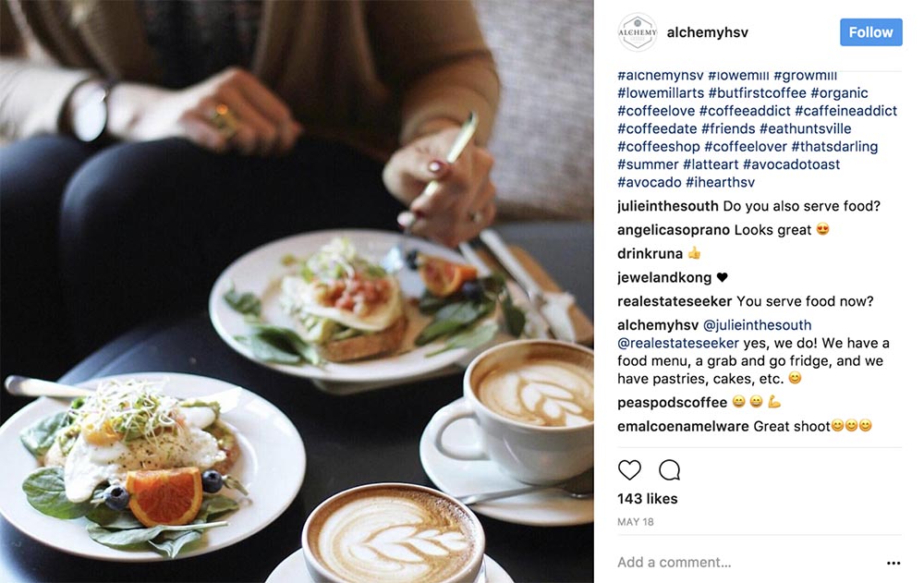Like the post with the heart icon
Image resolution: width=924 pixels, height=583 pixels.
click(x=629, y=470)
